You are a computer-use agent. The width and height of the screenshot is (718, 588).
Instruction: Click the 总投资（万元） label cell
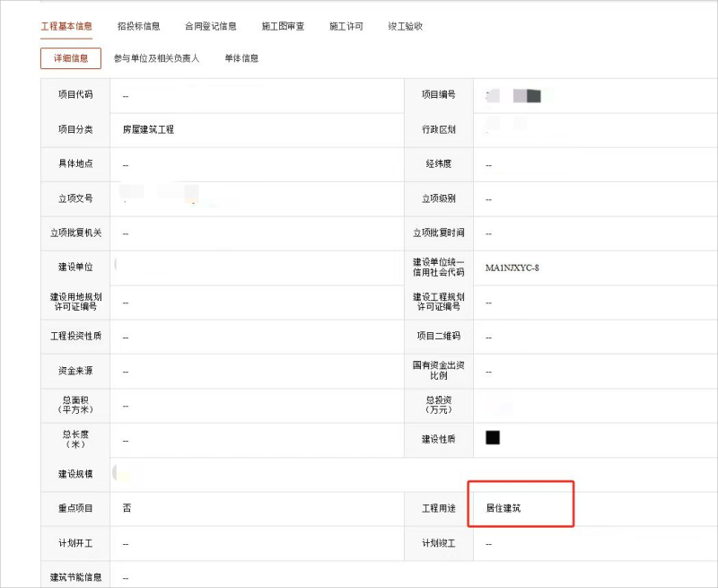439,405
